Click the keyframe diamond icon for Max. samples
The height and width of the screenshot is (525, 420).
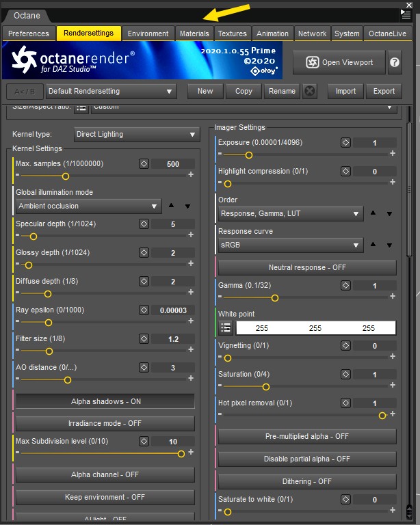point(144,164)
